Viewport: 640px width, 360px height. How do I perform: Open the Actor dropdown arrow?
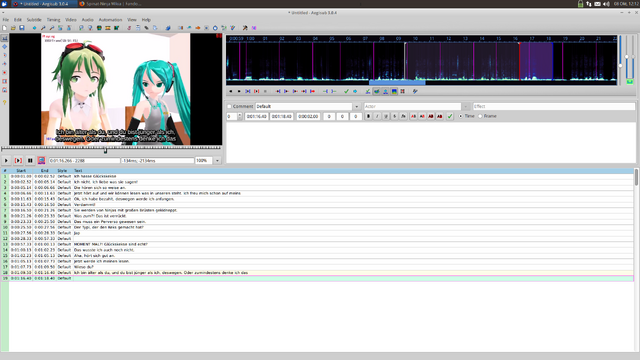click(465, 107)
